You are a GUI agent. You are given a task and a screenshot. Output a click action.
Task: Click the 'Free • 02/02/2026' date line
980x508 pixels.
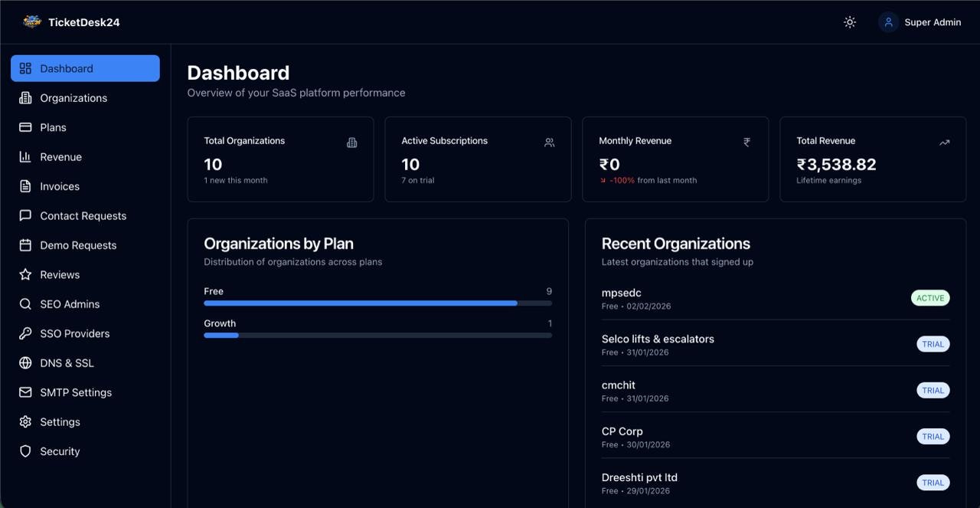(x=636, y=306)
